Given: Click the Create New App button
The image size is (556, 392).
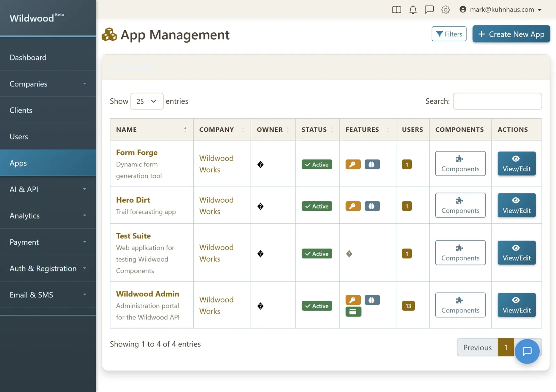Looking at the screenshot, I should point(511,34).
